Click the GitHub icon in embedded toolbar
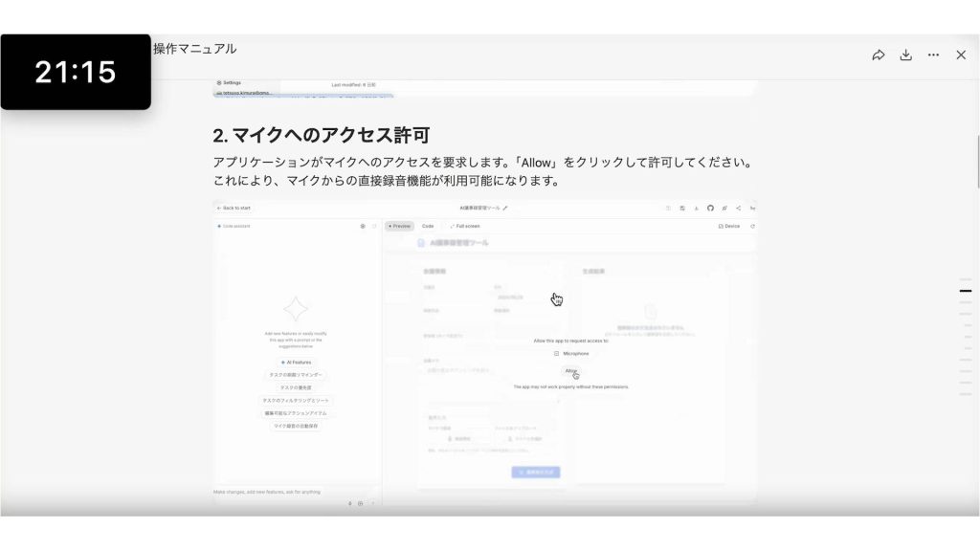980x551 pixels. pos(709,208)
